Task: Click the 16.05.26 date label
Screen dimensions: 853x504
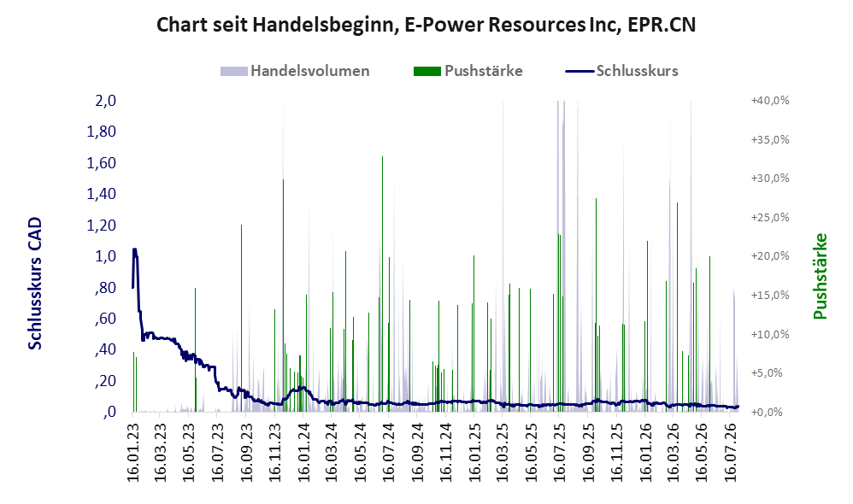Action: [702, 453]
